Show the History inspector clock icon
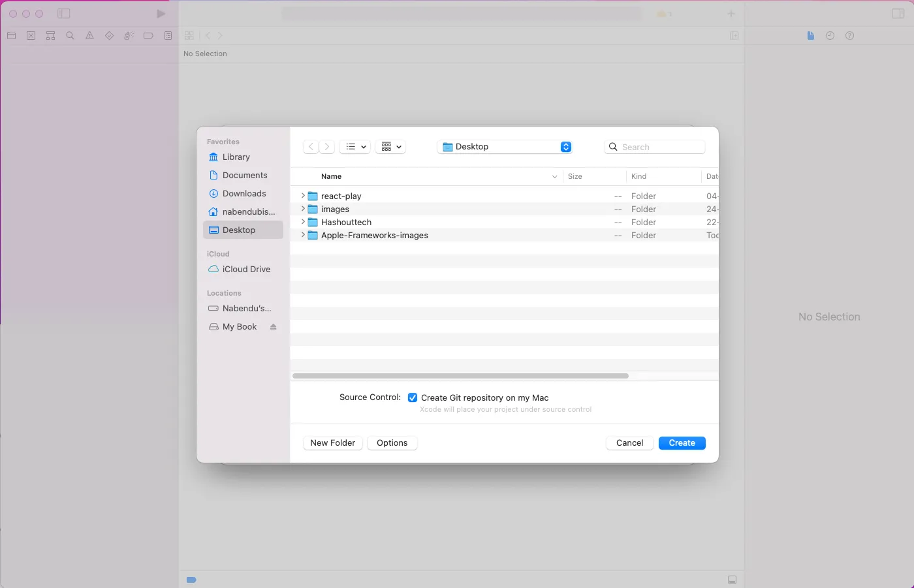The width and height of the screenshot is (914, 588). 830,36
